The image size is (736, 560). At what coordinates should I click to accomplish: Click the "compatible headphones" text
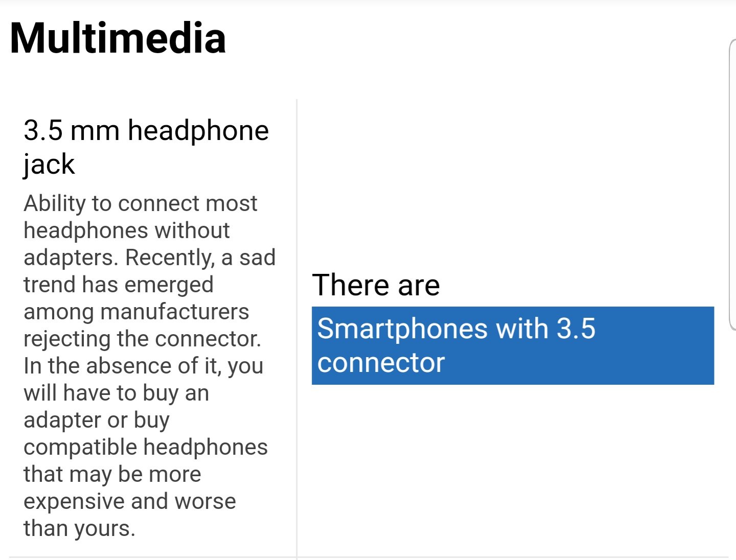[145, 447]
